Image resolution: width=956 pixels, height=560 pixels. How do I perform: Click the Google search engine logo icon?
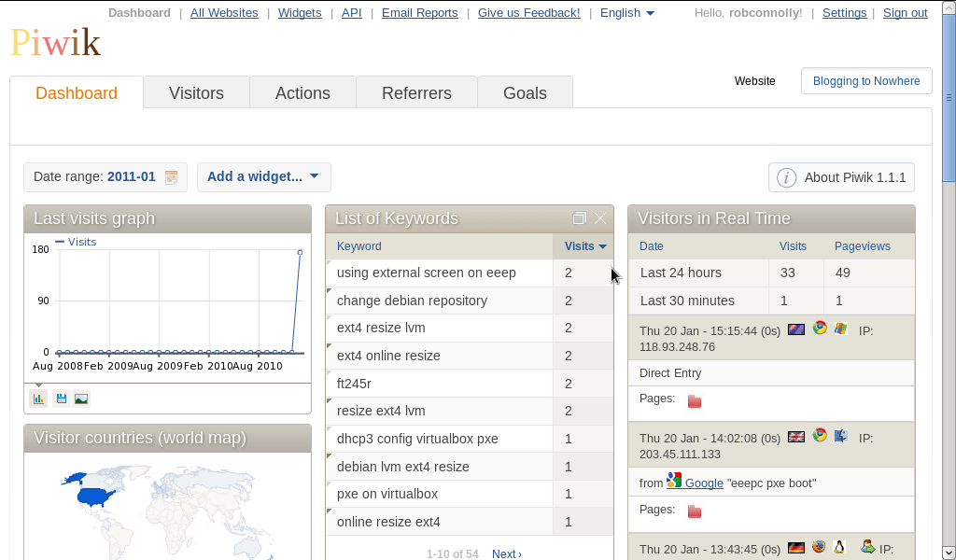coord(674,480)
